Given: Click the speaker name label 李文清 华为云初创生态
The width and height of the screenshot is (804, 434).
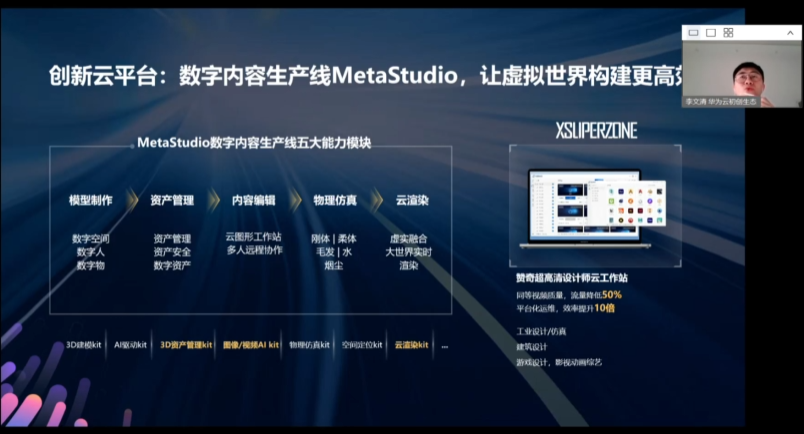Looking at the screenshot, I should [x=721, y=102].
